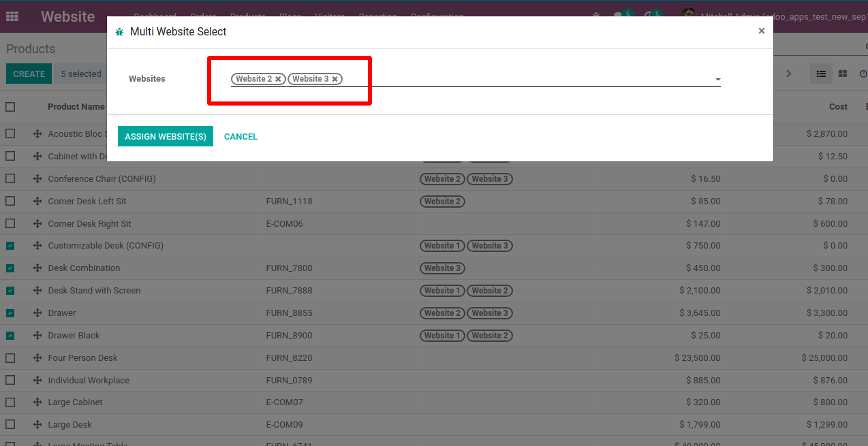Image resolution: width=868 pixels, height=446 pixels.
Task: Open the apps grid menu icon
Action: coord(12,16)
